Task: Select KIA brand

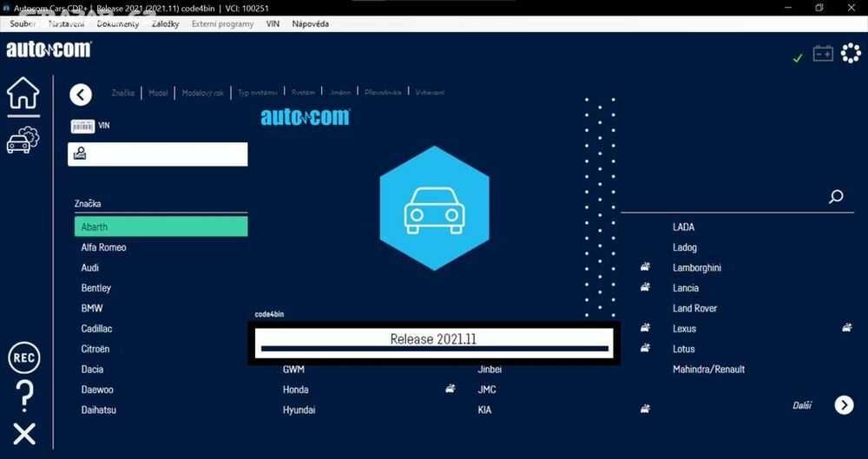Action: click(484, 410)
